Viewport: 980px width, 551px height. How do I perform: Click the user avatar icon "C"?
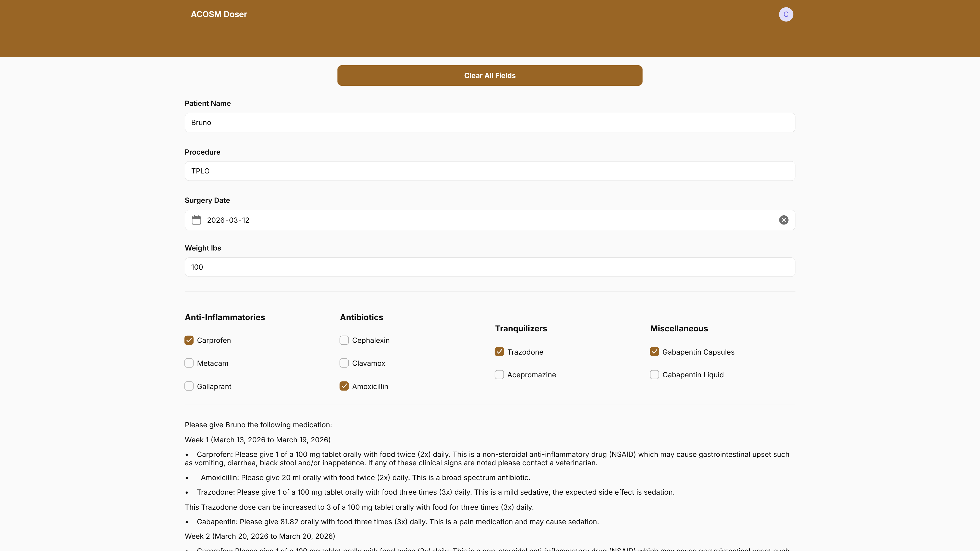(786, 15)
